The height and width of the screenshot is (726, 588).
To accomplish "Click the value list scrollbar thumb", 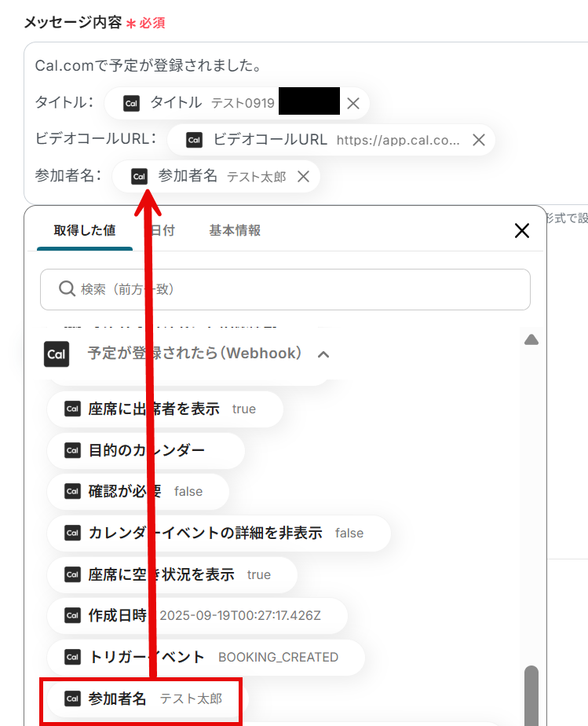I will click(x=531, y=695).
